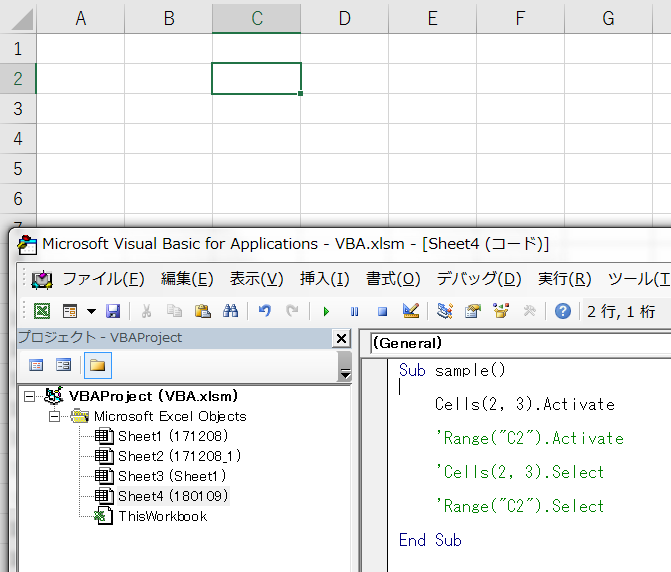Close the project explorer pane with X

coord(341,338)
